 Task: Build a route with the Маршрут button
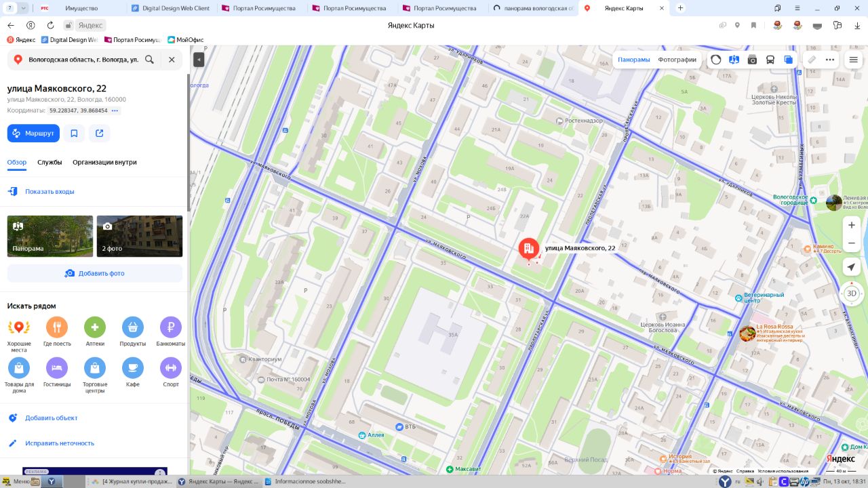(x=33, y=134)
